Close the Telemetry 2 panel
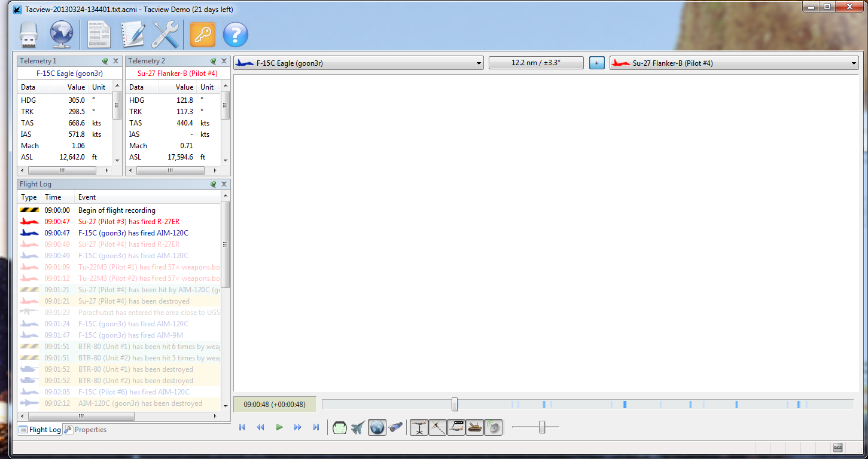868x459 pixels. tap(224, 61)
